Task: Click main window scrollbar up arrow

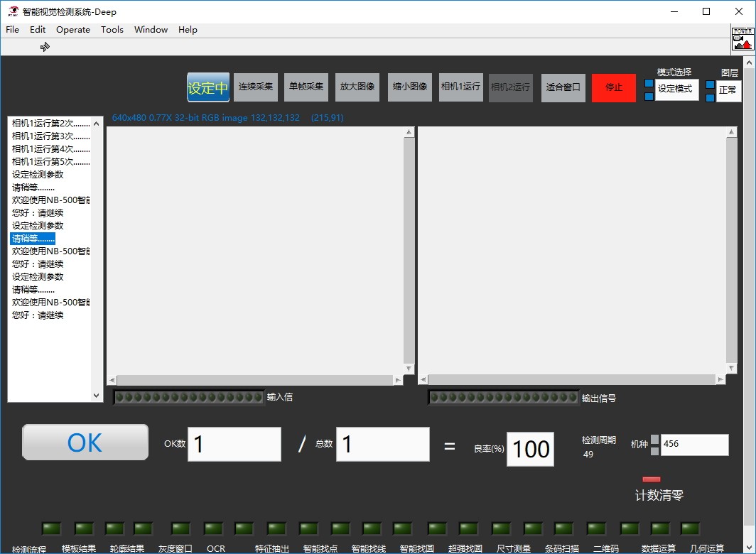Action: point(749,63)
